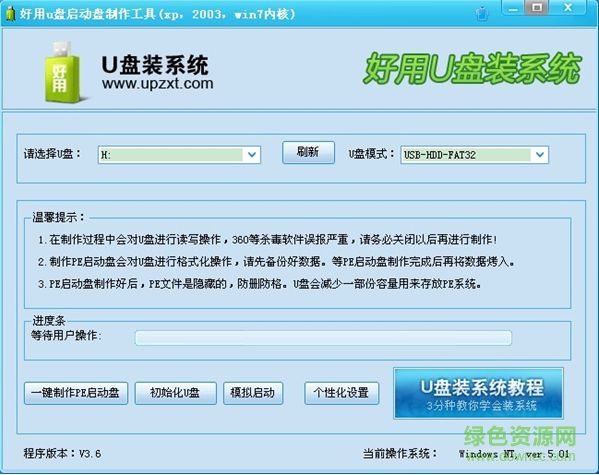The width and height of the screenshot is (599, 475).
Task: Click the 初始化U盘 button
Action: point(175,393)
